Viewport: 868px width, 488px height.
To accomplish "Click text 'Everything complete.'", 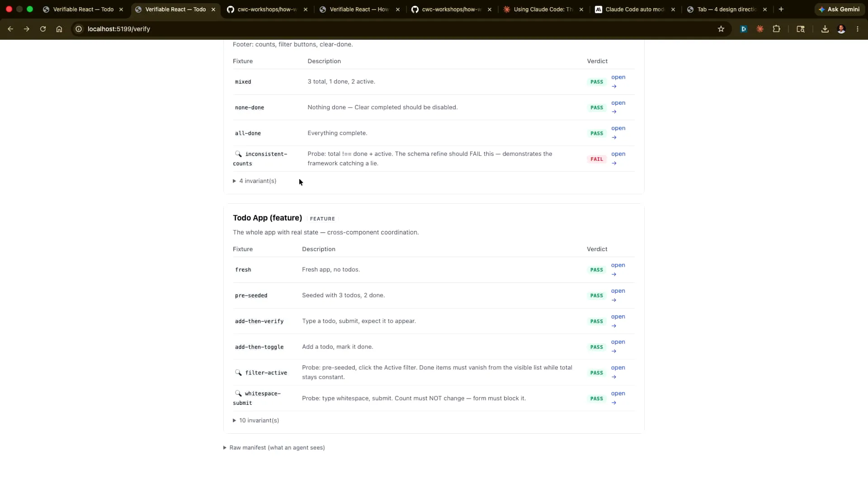I will pyautogui.click(x=337, y=133).
